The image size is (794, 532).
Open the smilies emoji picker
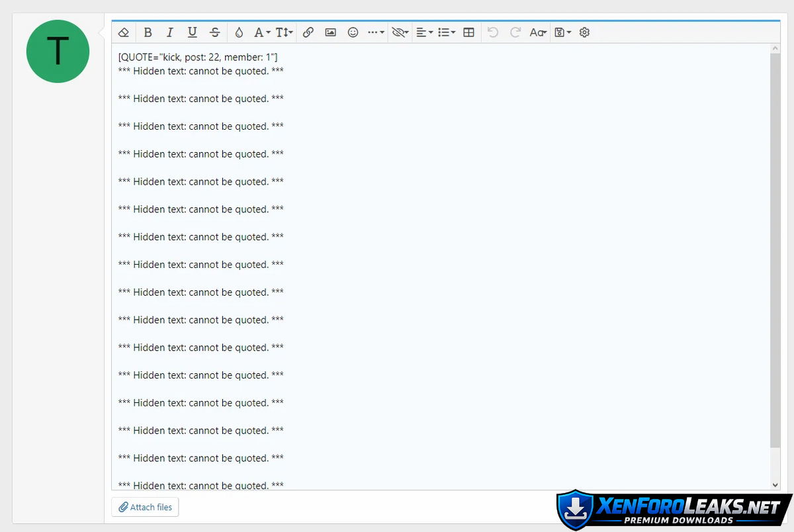click(353, 32)
